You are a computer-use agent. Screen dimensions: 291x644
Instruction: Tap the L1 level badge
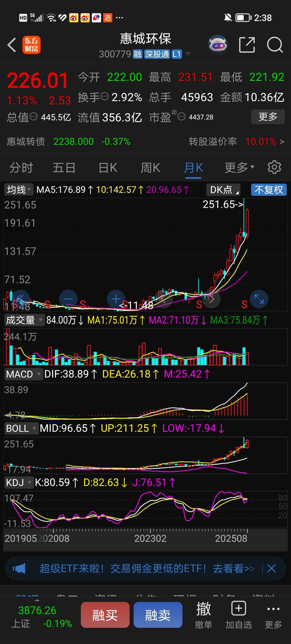point(176,54)
